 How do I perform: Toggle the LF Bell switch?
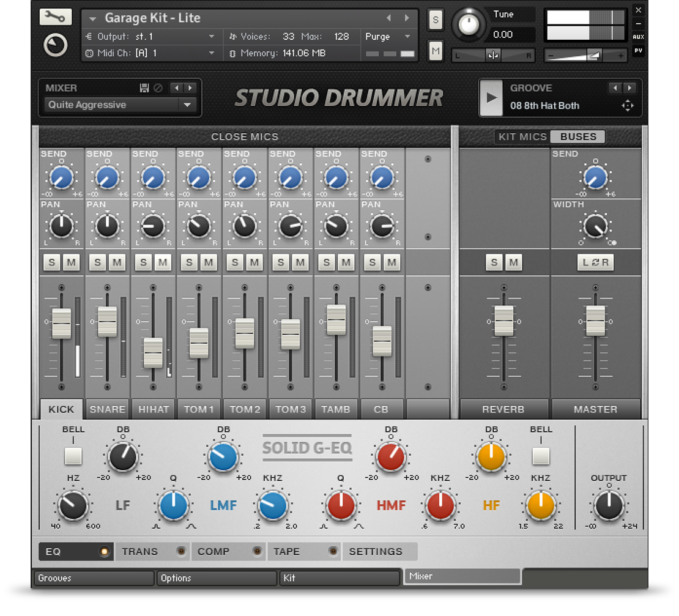[73, 456]
